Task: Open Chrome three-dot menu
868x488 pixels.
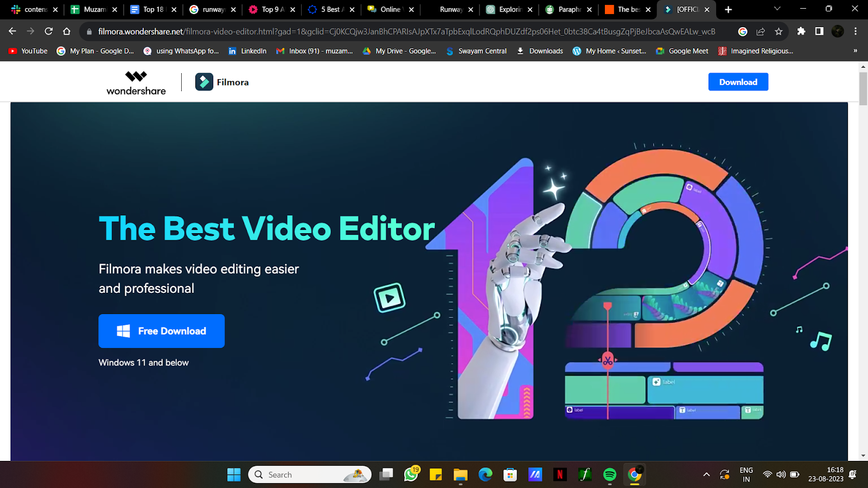Action: 856,31
